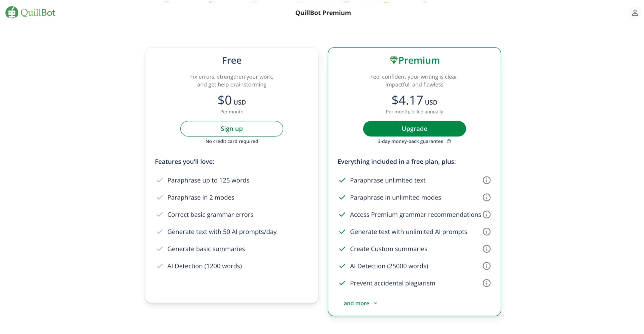Click checkmark beside Paraphrase up to 125 words
This screenshot has height=334, width=644.
[160, 180]
